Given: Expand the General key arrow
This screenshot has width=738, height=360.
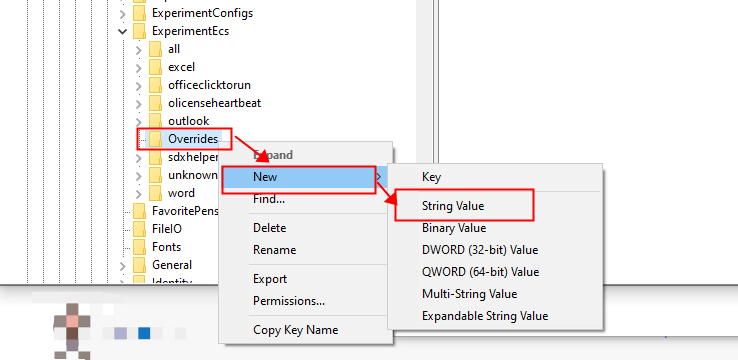Looking at the screenshot, I should [x=123, y=265].
